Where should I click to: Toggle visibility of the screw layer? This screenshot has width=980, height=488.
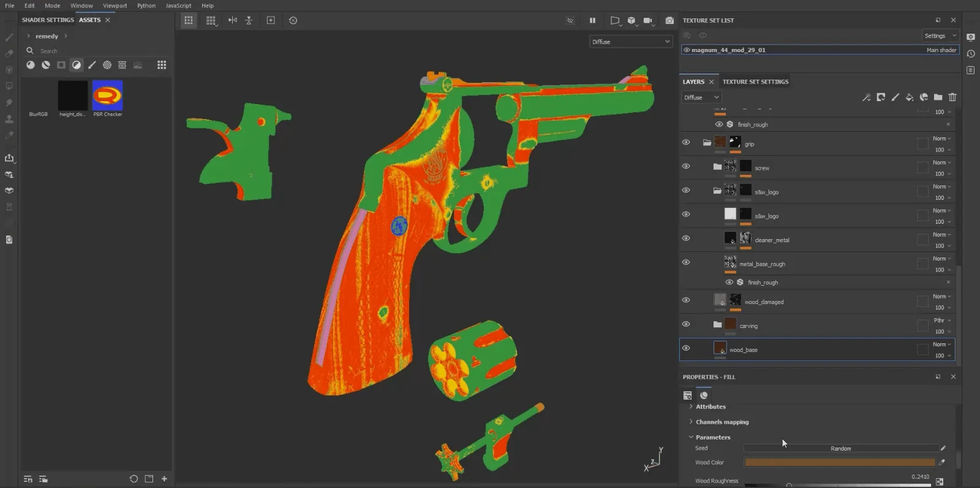tap(686, 166)
